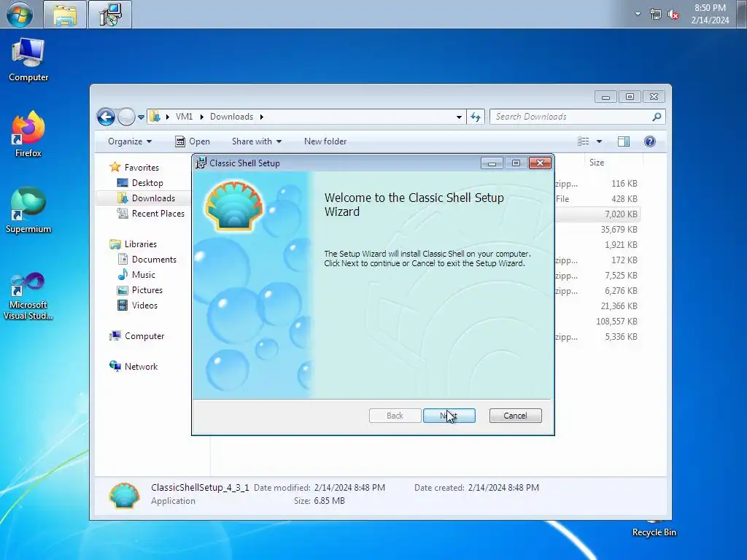Select the file sized 428 KB
The width and height of the screenshot is (747, 560).
[x=624, y=199]
